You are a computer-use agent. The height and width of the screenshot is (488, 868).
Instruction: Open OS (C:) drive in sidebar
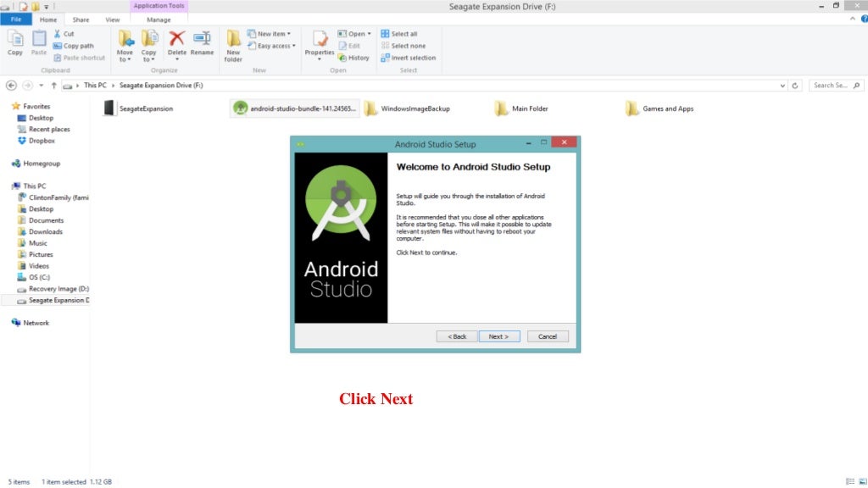tap(34, 277)
